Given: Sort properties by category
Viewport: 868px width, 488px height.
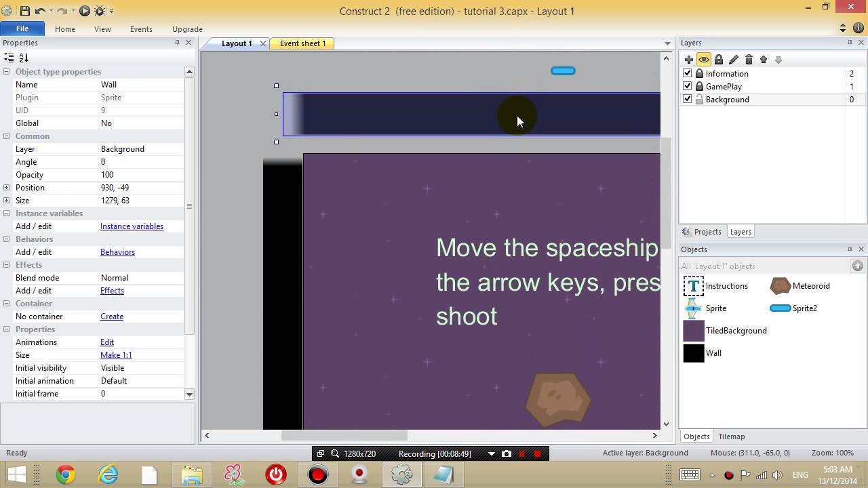Looking at the screenshot, I should point(9,58).
